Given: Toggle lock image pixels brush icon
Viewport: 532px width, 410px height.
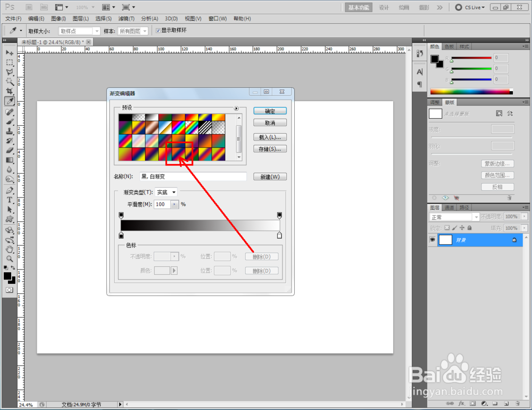Looking at the screenshot, I should point(454,228).
